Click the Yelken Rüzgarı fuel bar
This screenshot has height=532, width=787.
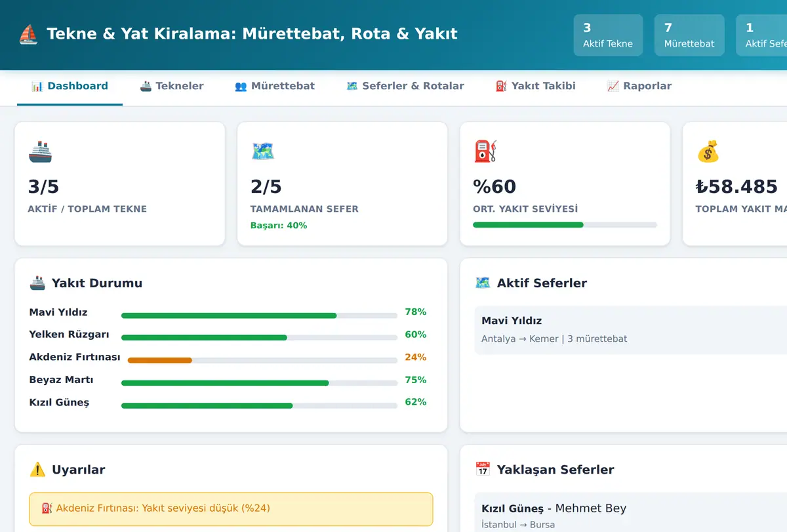point(259,338)
